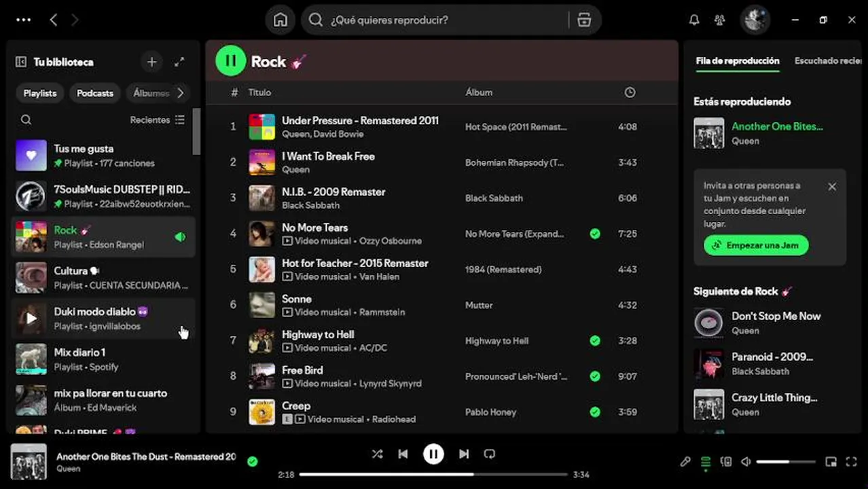Search in library magnifier icon
The height and width of the screenshot is (489, 868).
(26, 120)
